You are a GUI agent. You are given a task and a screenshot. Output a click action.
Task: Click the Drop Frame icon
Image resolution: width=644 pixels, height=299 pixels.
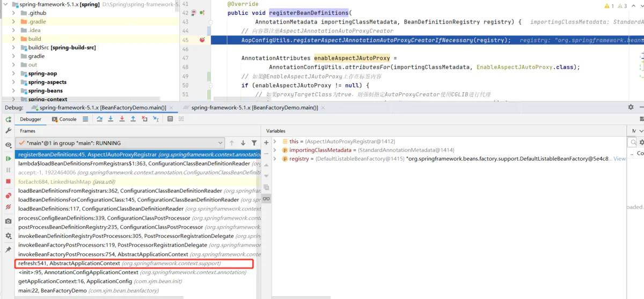(144, 119)
